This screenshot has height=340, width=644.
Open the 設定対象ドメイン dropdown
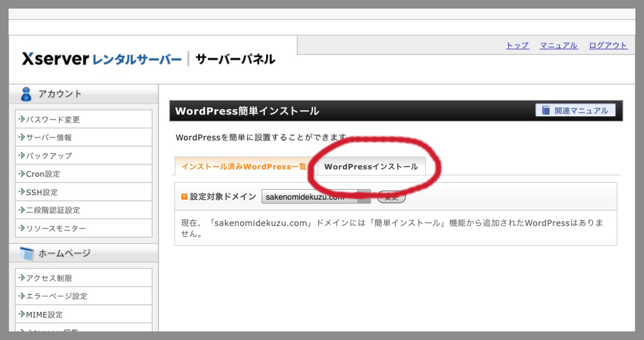pyautogui.click(x=316, y=197)
